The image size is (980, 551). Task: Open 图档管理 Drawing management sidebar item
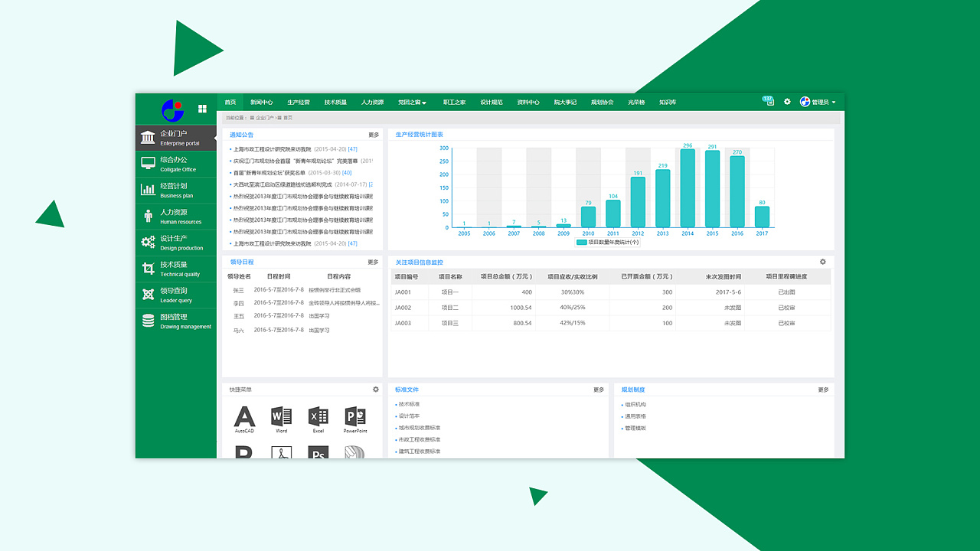click(176, 321)
